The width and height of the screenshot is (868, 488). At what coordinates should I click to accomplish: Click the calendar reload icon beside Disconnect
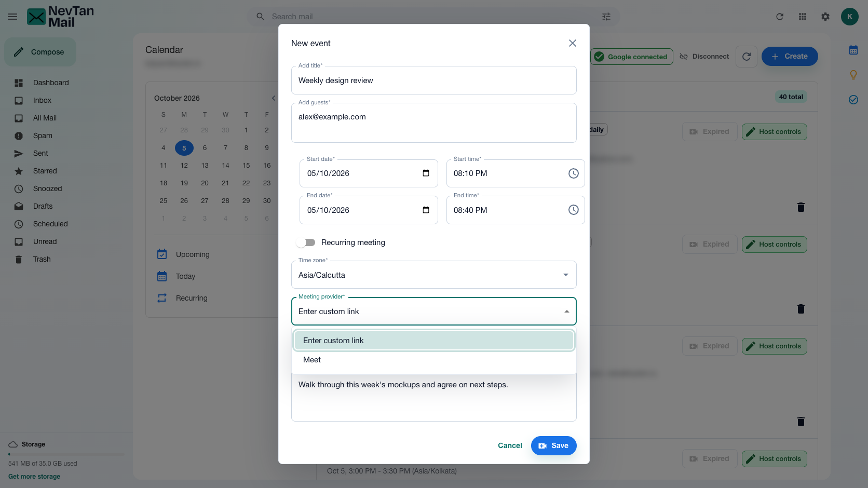click(747, 57)
